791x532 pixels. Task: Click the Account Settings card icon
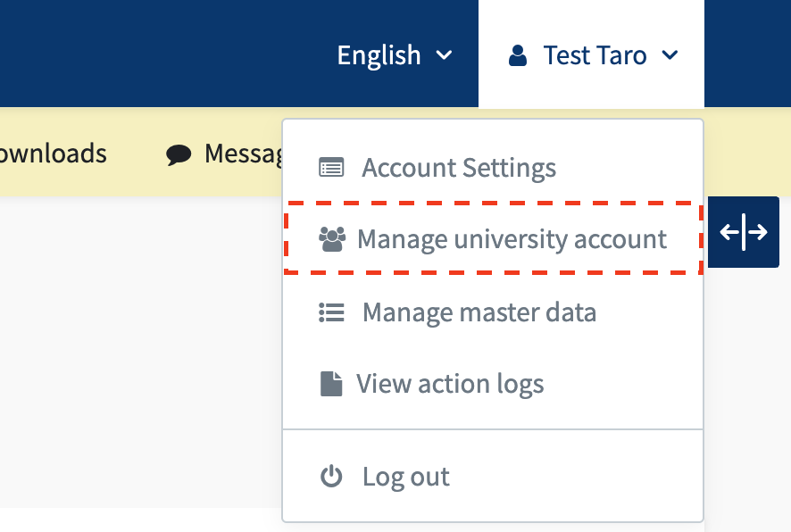331,168
